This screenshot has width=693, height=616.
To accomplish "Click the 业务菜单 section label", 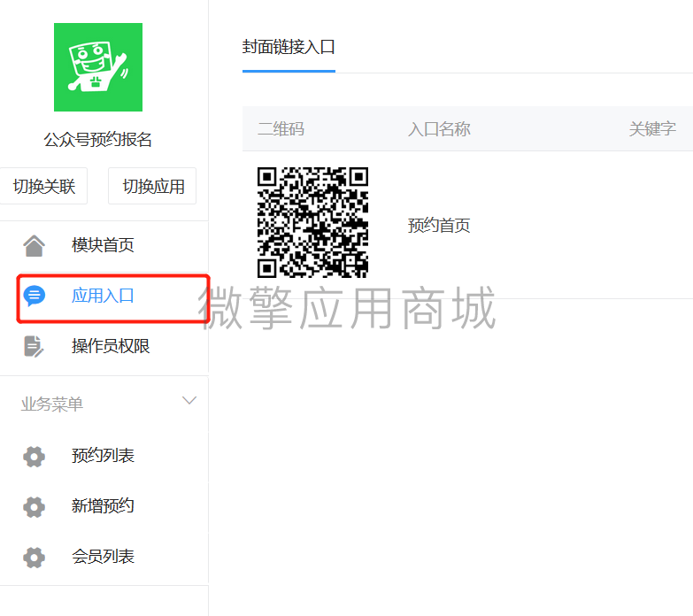I will [52, 404].
